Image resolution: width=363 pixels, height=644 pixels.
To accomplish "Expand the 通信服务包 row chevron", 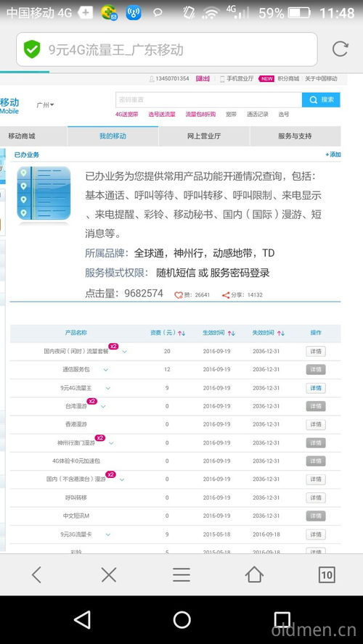I will coord(106,370).
